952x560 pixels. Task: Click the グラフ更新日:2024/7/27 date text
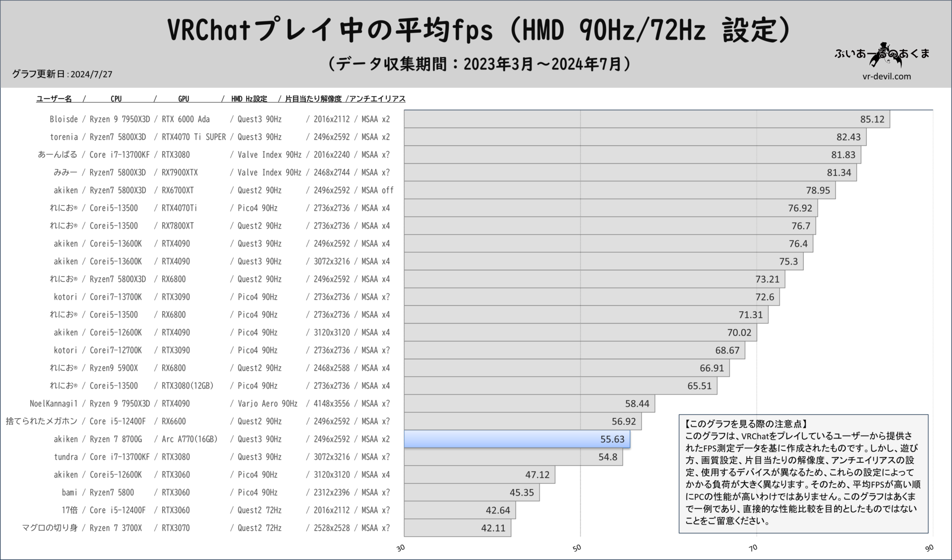tap(62, 74)
